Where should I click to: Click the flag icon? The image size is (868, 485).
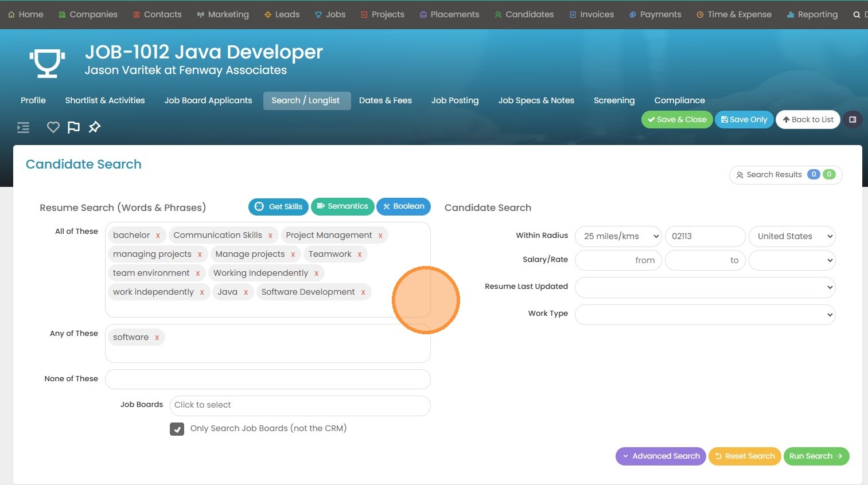click(x=73, y=127)
